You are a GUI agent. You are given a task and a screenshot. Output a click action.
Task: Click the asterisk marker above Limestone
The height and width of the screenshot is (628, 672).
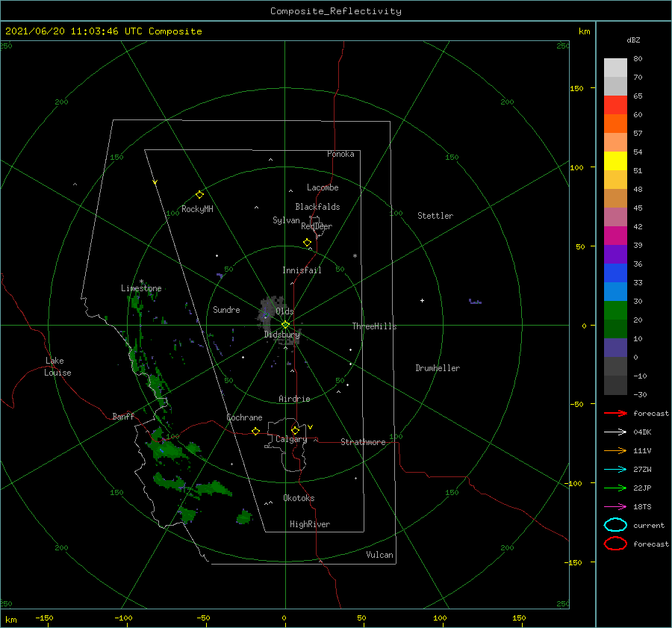pyautogui.click(x=141, y=282)
